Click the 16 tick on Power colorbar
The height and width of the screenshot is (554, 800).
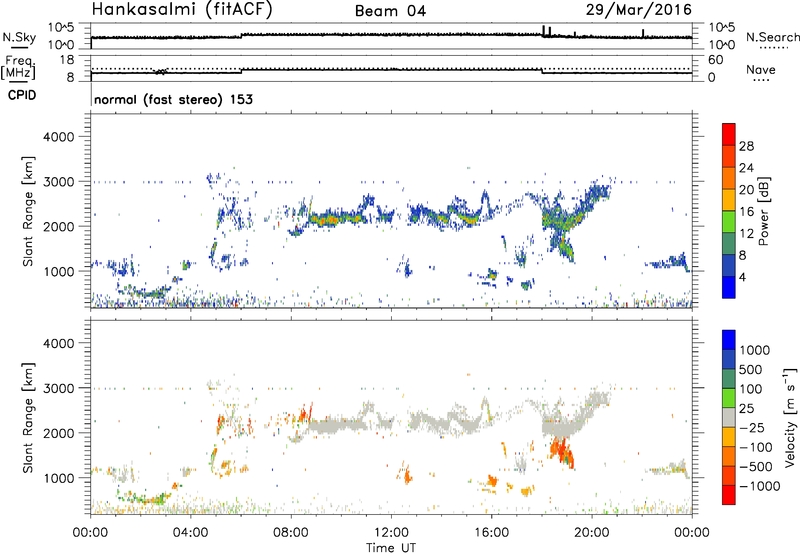click(x=746, y=212)
